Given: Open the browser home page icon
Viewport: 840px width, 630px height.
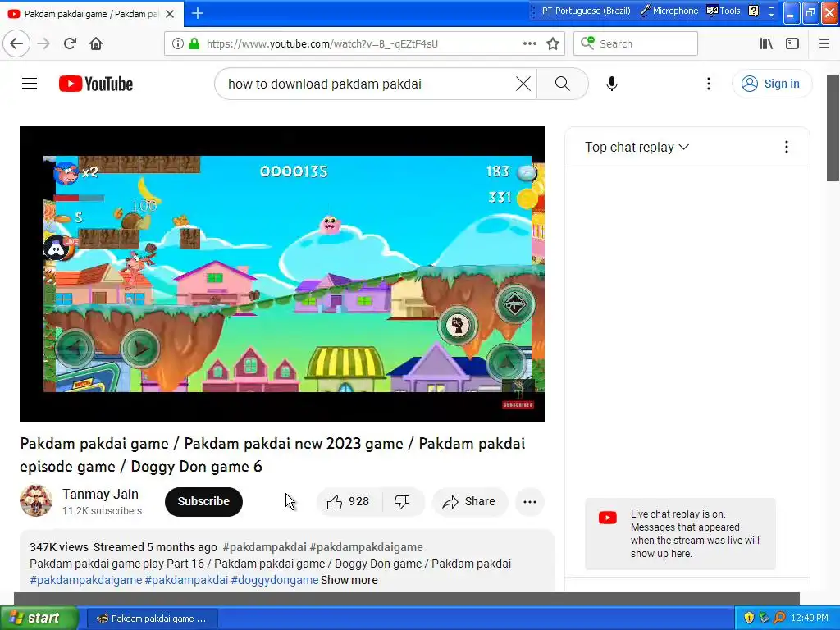Looking at the screenshot, I should click(x=96, y=43).
